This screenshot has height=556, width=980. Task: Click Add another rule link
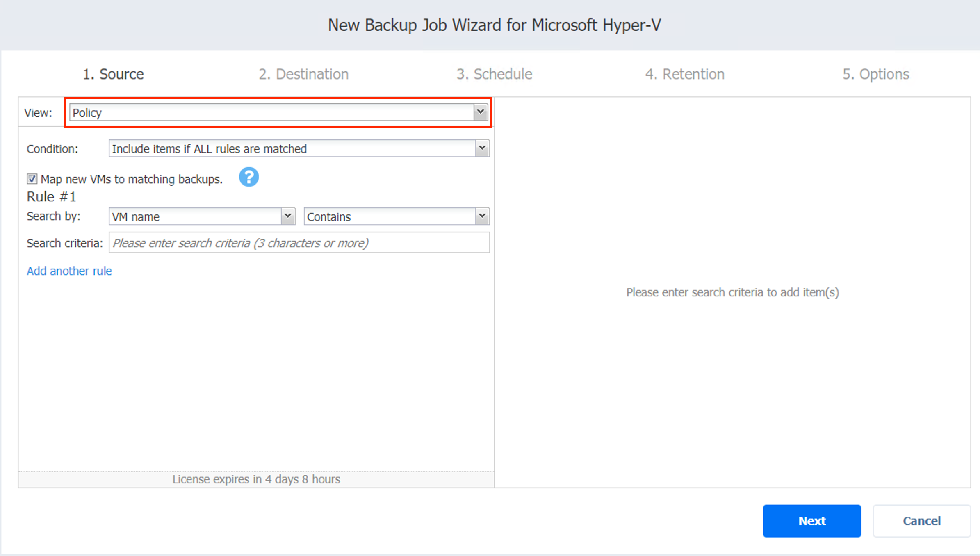pyautogui.click(x=69, y=271)
